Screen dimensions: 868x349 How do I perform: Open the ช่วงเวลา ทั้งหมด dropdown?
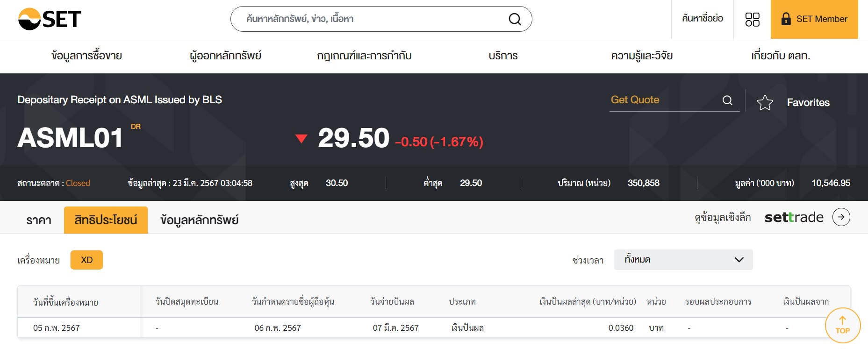pyautogui.click(x=683, y=260)
